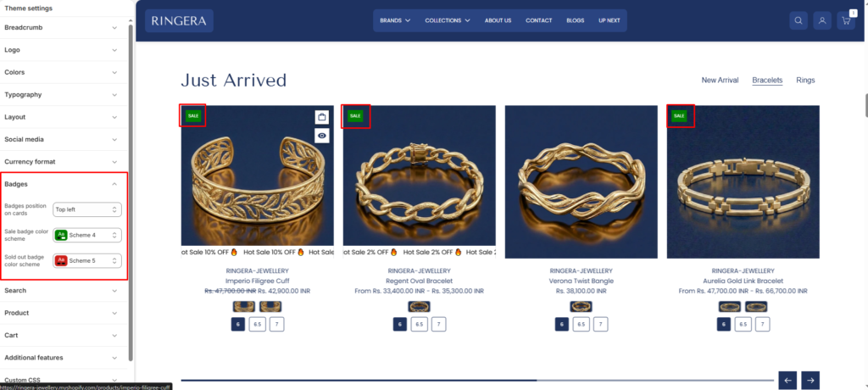This screenshot has width=868, height=390.
Task: Click quick-add bag icon on Imperio Filigree Cuff
Action: coord(322,117)
